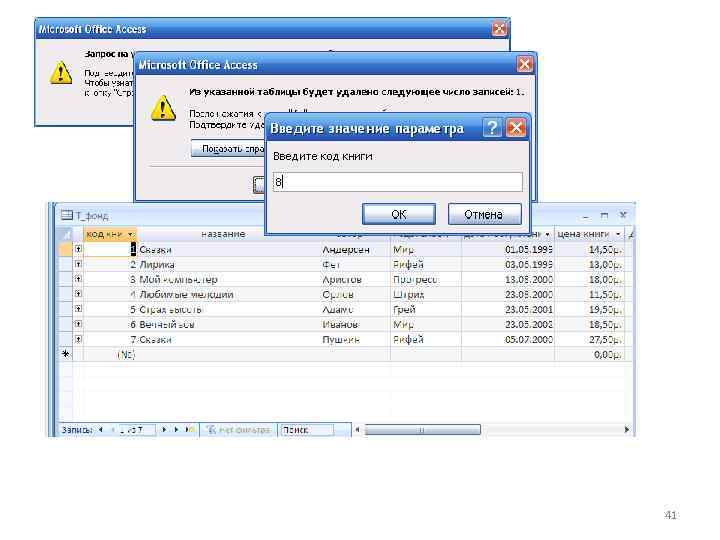Expand the row 'Любимые мелодии'
Viewport: 720px width, 540px height.
79,294
